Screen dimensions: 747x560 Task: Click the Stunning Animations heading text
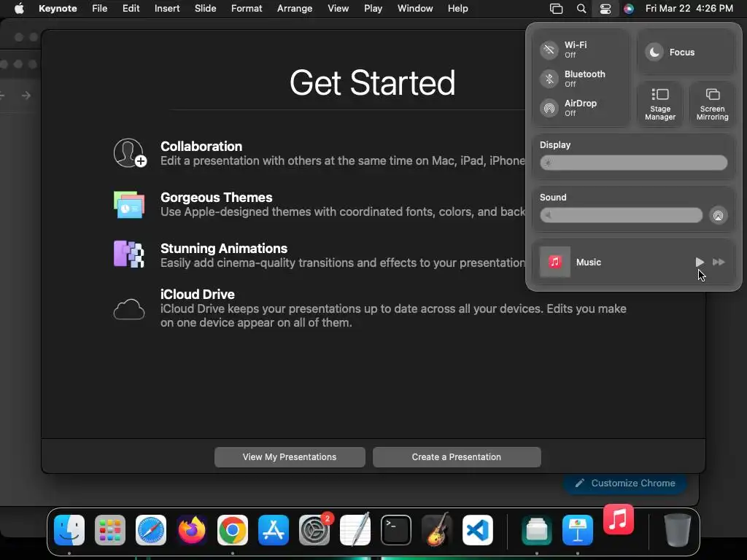pos(224,248)
